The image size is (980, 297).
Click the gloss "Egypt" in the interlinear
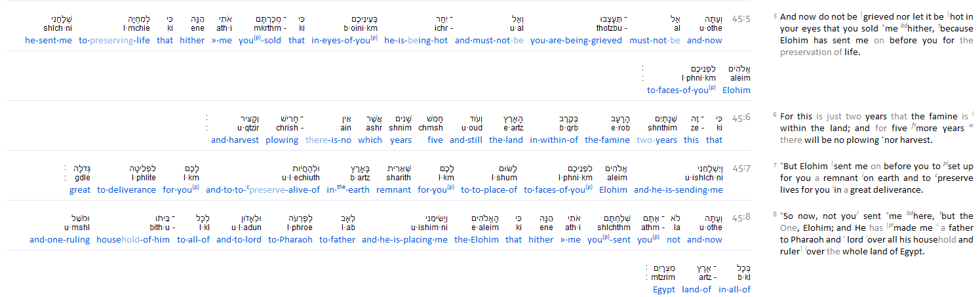(663, 290)
